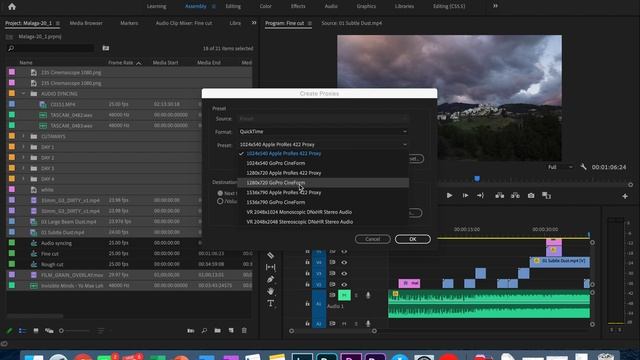Click the Program monitor playhead marker

click(477, 179)
